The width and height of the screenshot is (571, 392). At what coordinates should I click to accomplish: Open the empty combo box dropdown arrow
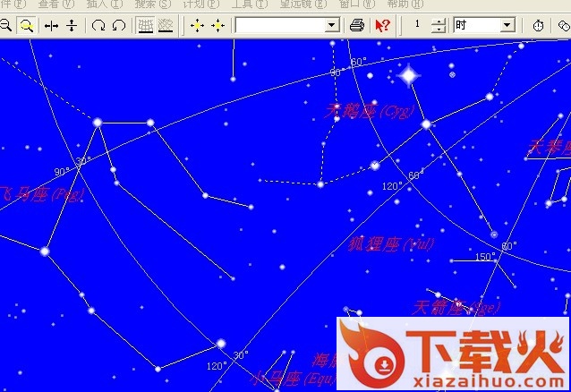(x=332, y=26)
